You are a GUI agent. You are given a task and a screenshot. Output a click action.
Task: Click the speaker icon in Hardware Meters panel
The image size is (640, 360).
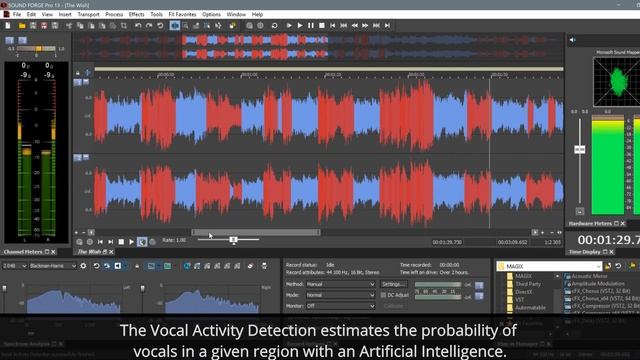click(573, 40)
